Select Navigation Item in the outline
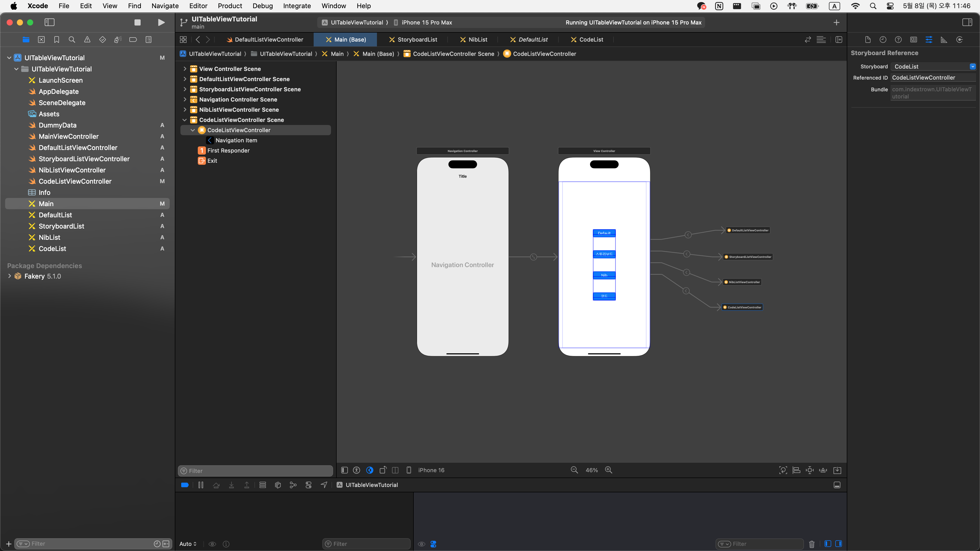 click(x=236, y=140)
